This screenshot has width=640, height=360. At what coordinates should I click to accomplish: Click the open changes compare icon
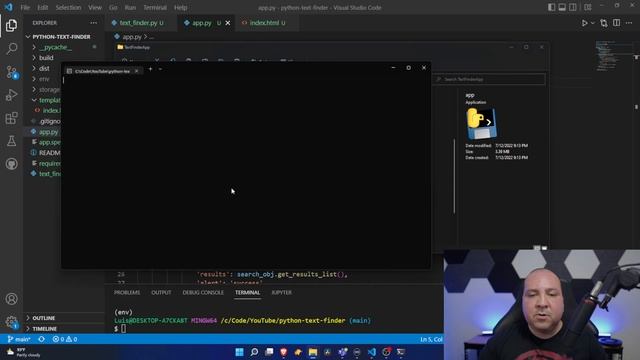point(604,23)
